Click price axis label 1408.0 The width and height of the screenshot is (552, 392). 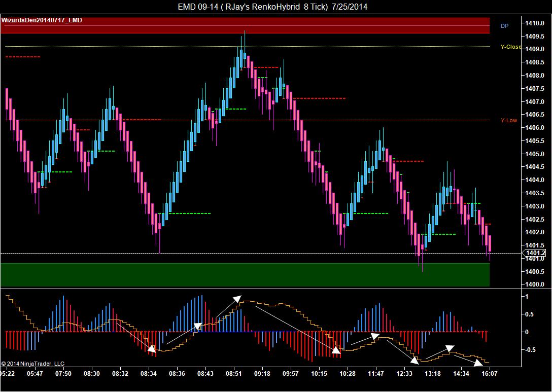tap(534, 75)
